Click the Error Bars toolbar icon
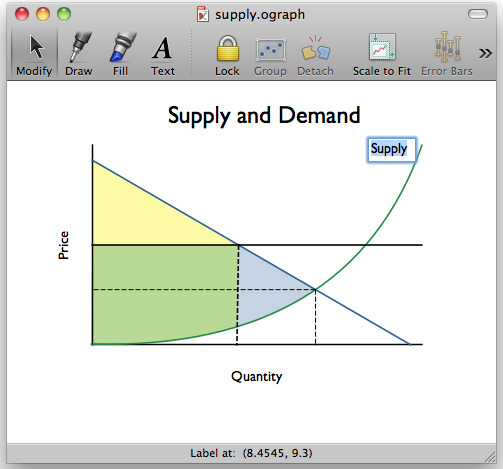 point(447,47)
